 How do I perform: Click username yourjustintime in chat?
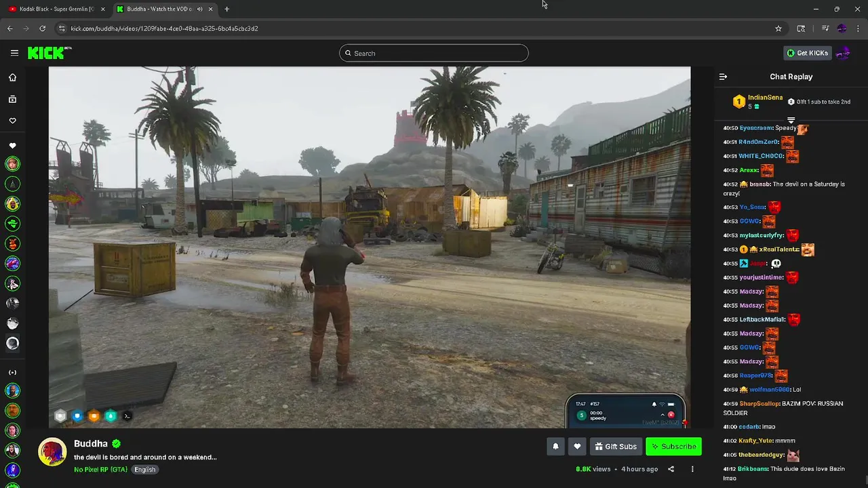point(762,277)
